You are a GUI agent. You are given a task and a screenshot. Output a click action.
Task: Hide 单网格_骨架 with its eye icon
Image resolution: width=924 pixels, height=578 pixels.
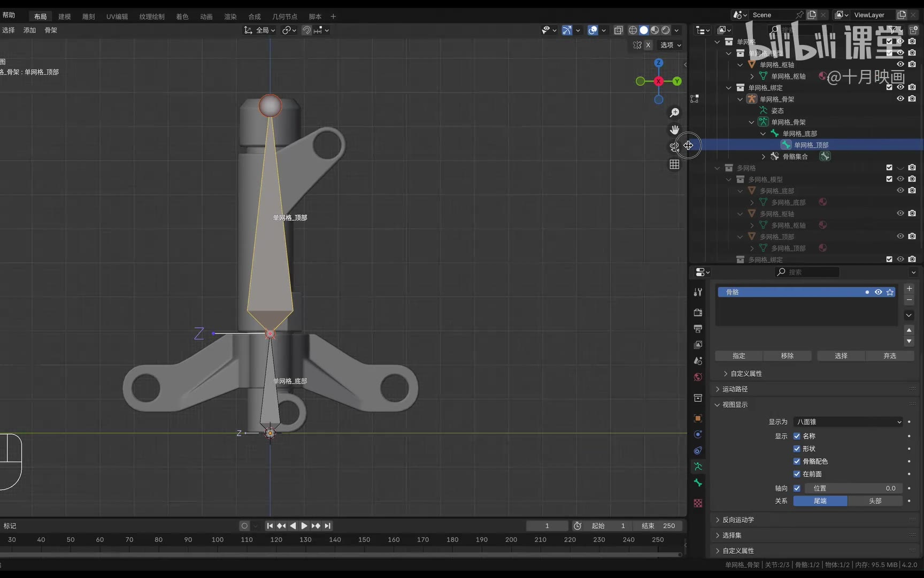[x=900, y=99]
